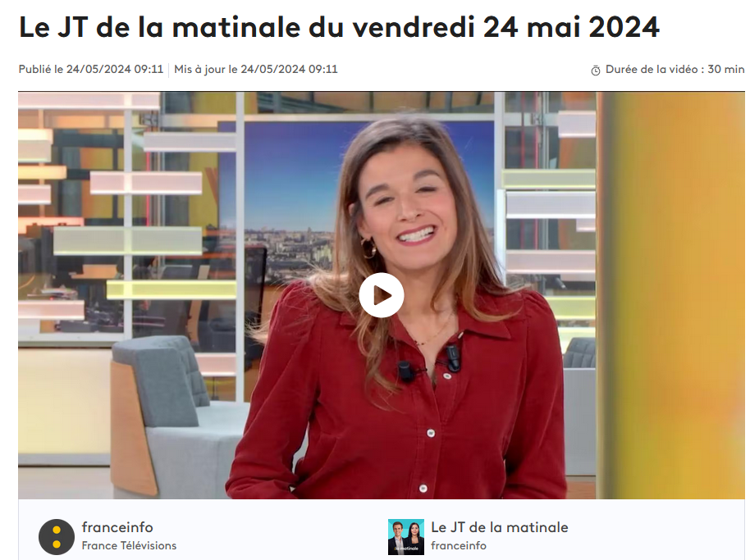
Task: Click the lapel microphone on the red shirt
Action: (x=452, y=357)
